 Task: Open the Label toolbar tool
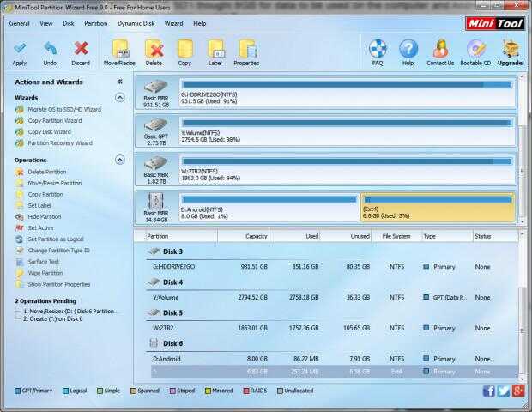coord(215,52)
